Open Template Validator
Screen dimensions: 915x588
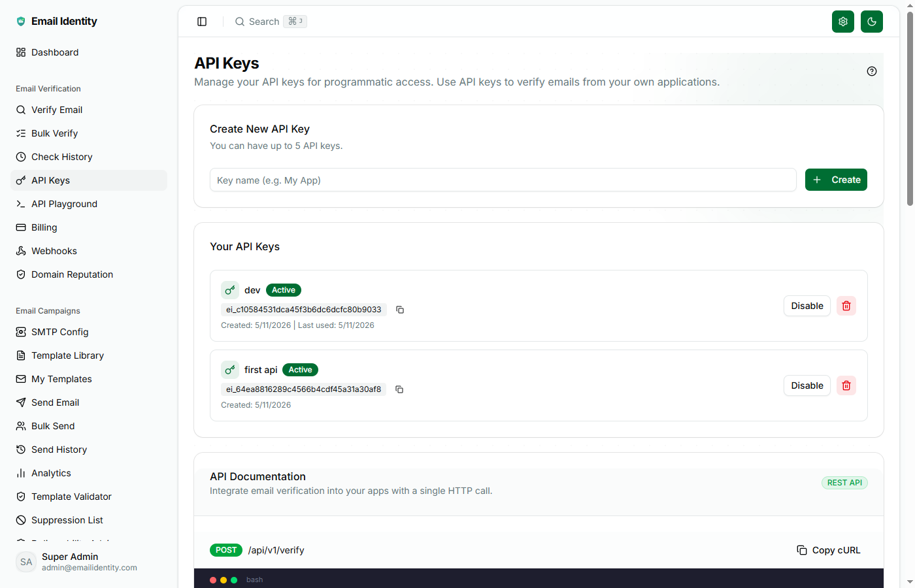point(89,497)
